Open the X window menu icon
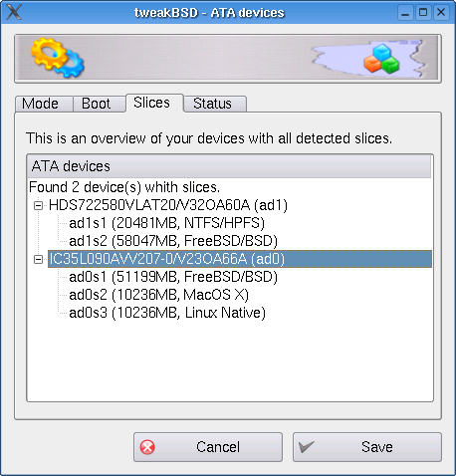This screenshot has height=476, width=456. [14, 12]
